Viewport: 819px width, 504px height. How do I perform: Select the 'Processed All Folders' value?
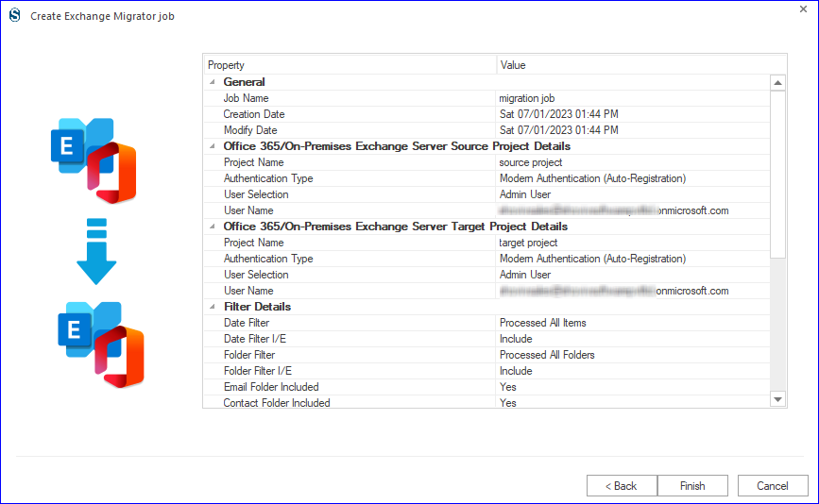click(x=547, y=355)
